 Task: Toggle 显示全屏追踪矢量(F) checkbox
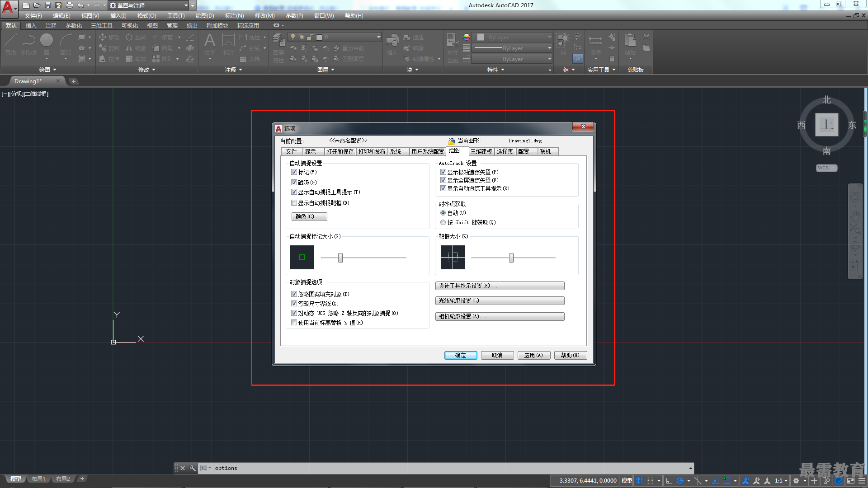(x=443, y=180)
